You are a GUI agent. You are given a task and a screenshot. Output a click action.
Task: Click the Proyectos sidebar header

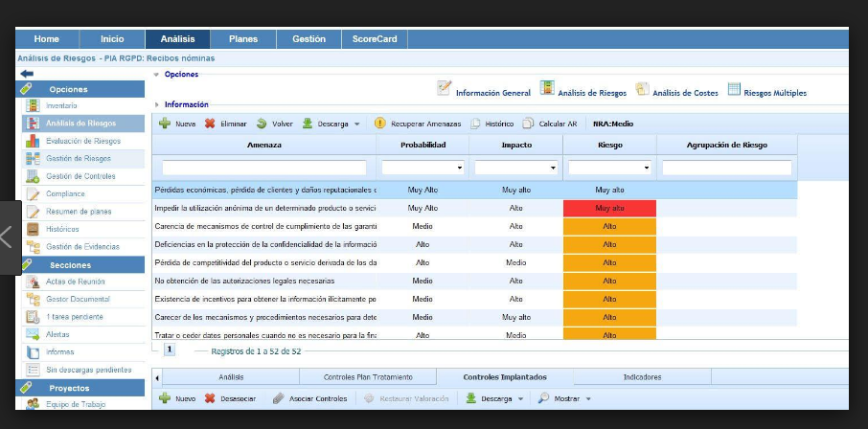(80, 388)
